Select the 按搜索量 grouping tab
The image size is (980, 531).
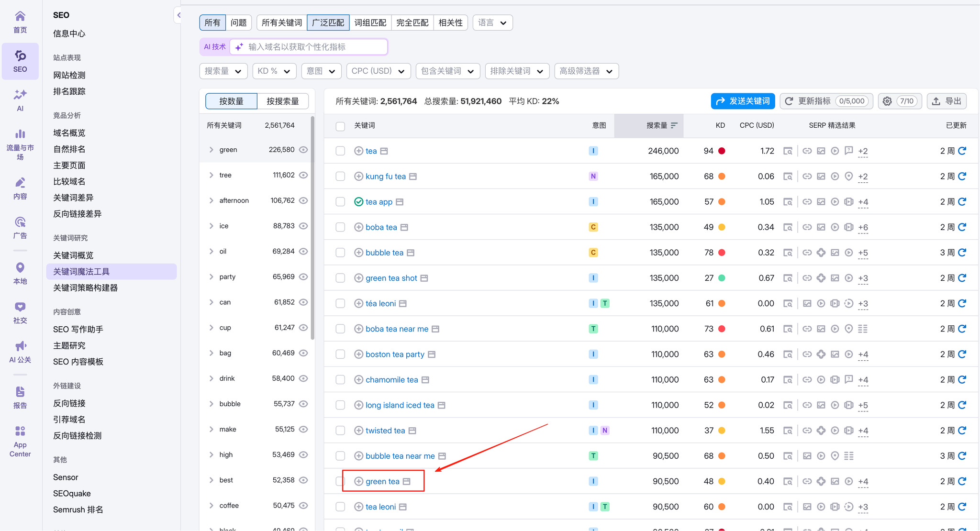click(282, 101)
